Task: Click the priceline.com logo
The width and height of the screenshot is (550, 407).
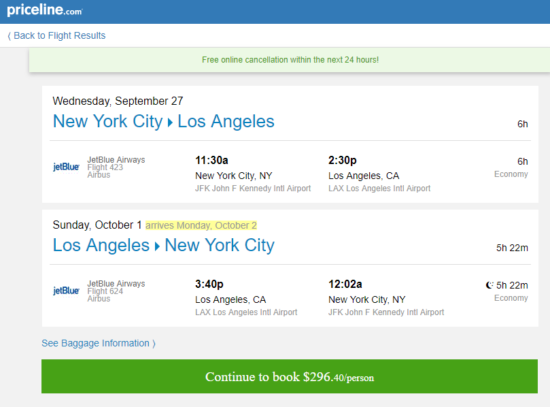Action: pos(45,10)
